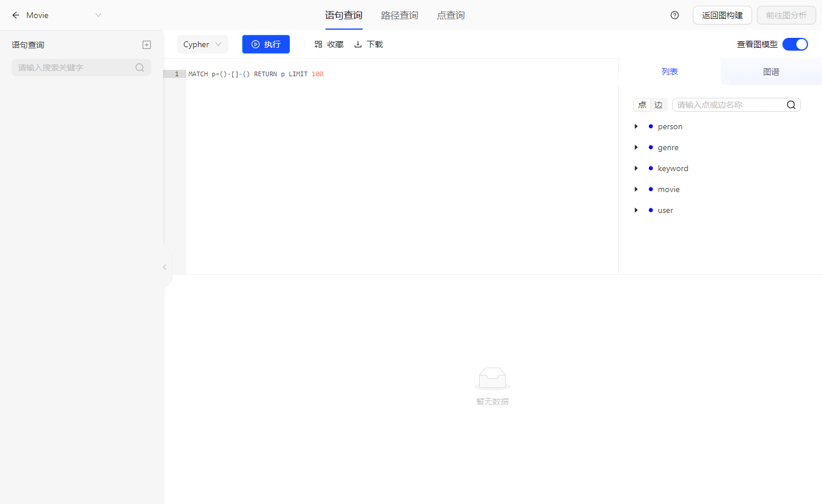Select the 图谱 tab in model panel

pyautogui.click(x=771, y=72)
